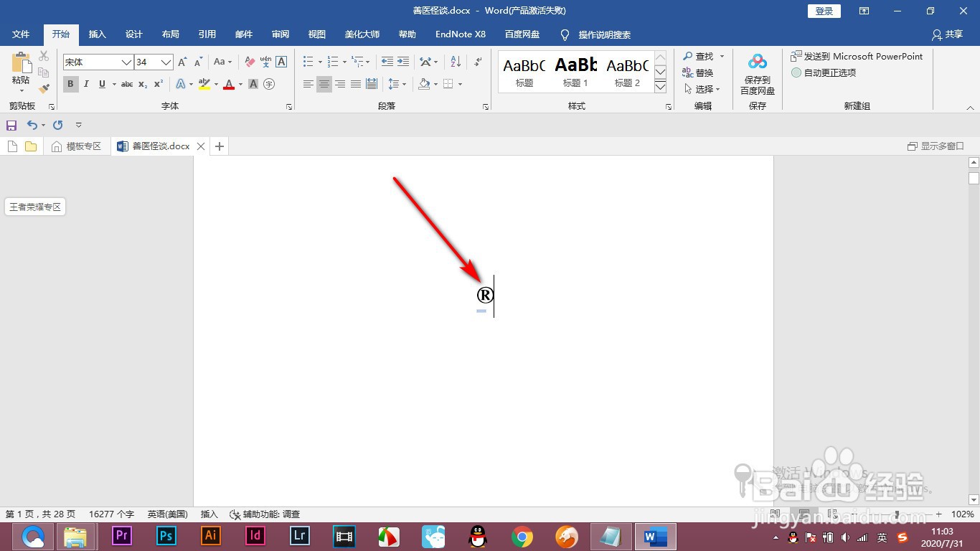
Task: Apply red font color (A with red bar)
Action: pos(229,84)
